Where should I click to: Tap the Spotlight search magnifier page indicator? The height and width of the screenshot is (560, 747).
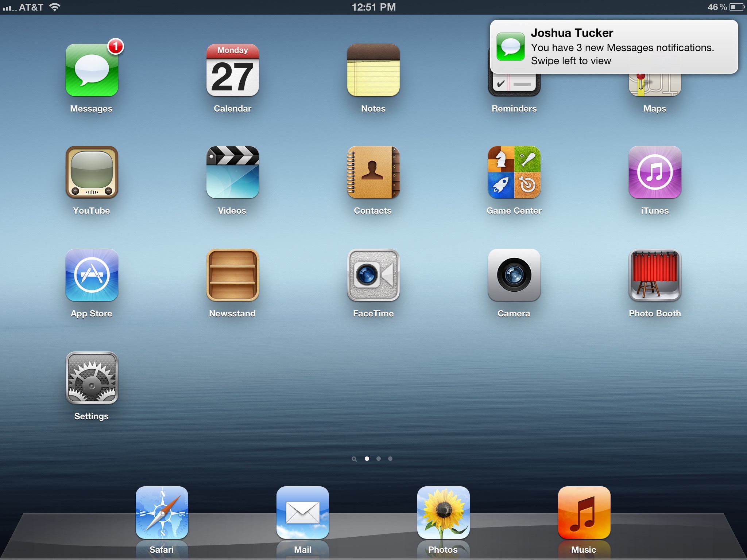(354, 459)
